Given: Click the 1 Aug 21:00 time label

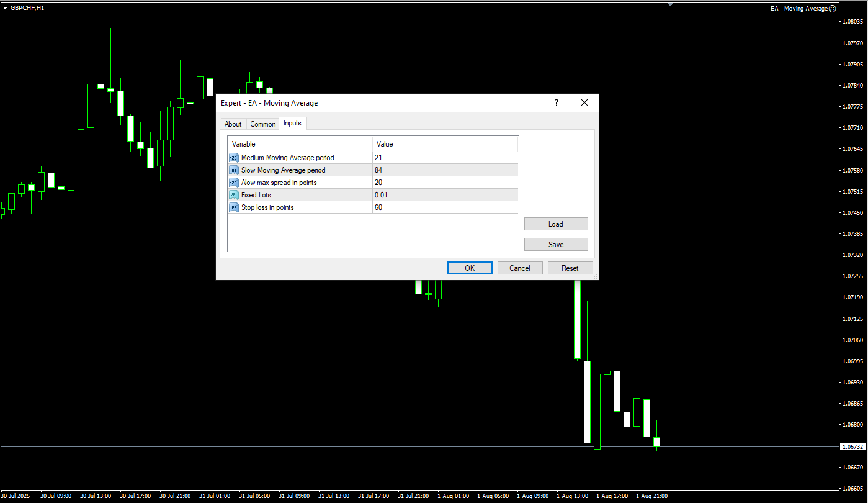Looking at the screenshot, I should point(651,496).
